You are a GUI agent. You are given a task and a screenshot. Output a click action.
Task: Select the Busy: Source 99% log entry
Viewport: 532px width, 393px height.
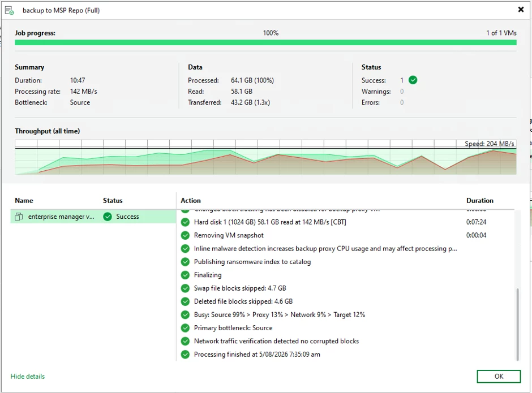[279, 314]
